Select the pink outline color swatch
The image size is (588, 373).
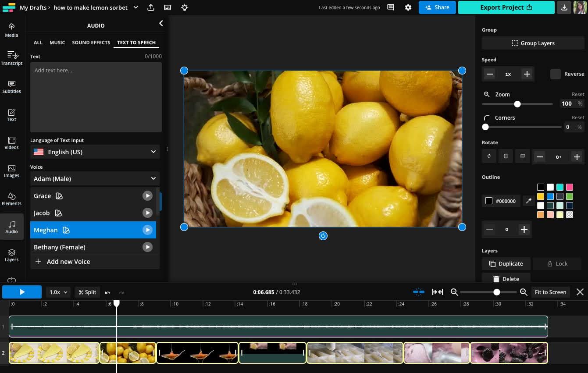[x=570, y=187]
